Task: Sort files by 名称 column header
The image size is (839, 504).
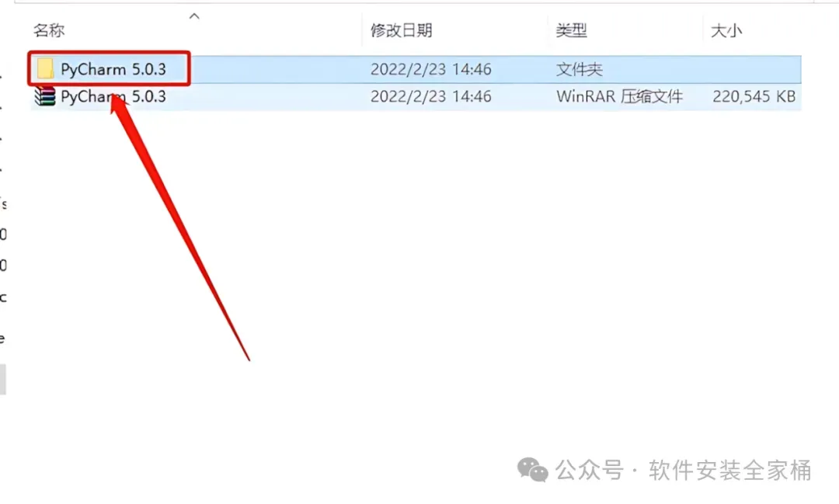Action: [x=49, y=30]
